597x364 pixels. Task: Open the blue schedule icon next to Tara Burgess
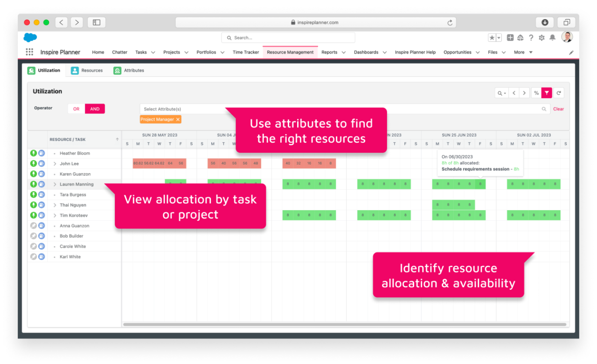[x=41, y=194]
